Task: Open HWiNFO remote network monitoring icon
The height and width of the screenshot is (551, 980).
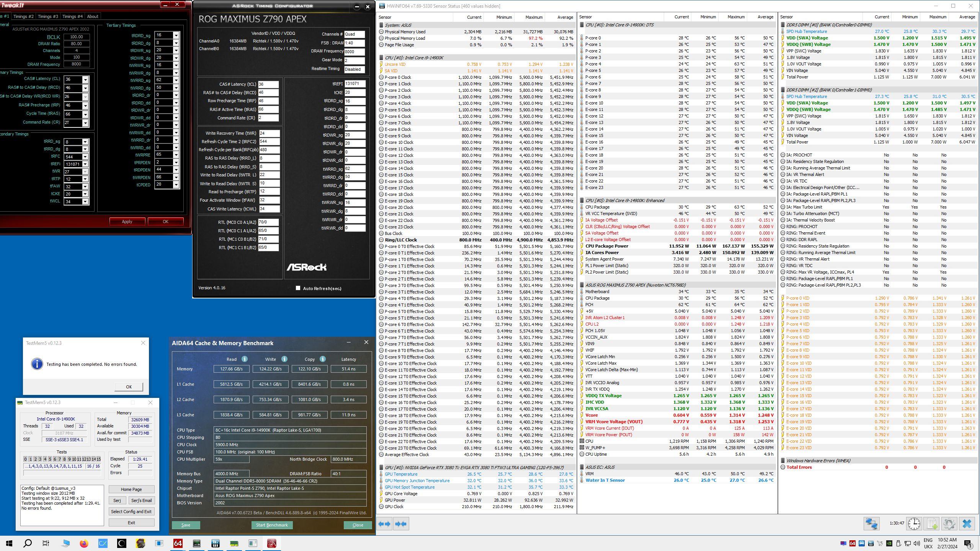Action: [x=871, y=523]
